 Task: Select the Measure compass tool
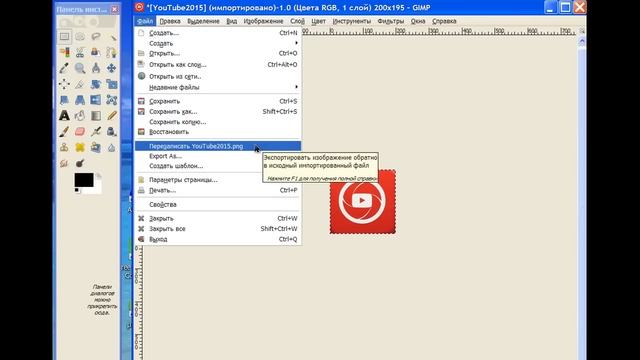96,68
